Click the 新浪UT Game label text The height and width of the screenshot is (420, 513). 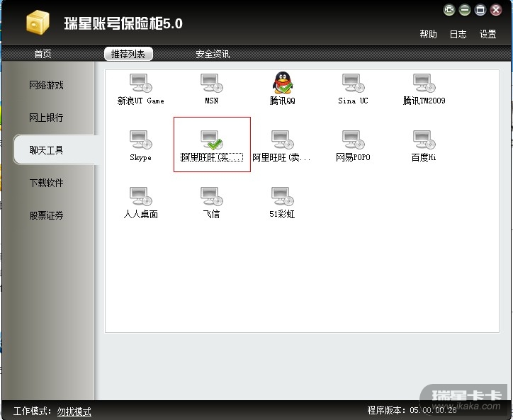click(141, 101)
